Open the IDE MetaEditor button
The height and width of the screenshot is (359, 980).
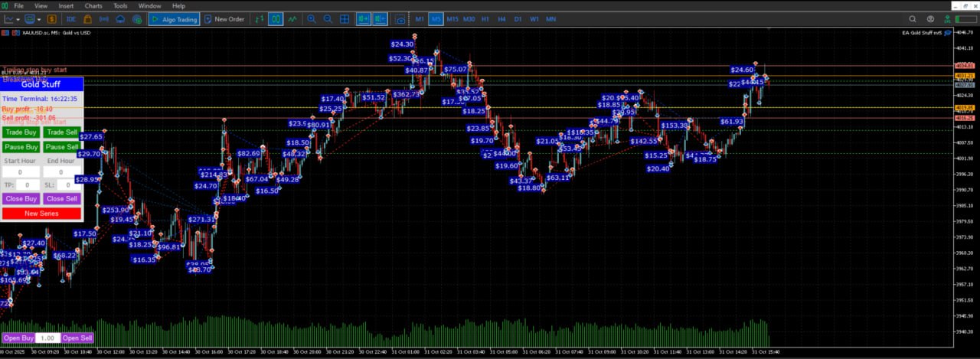click(x=71, y=19)
